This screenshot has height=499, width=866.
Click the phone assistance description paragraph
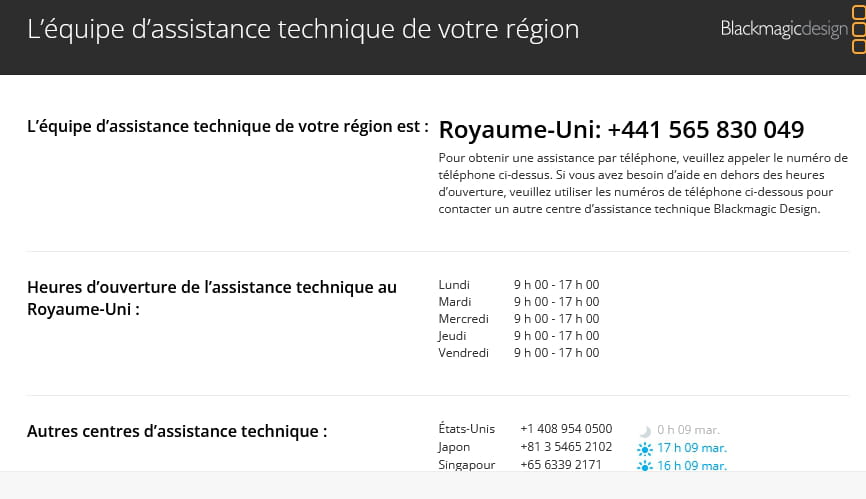point(643,183)
